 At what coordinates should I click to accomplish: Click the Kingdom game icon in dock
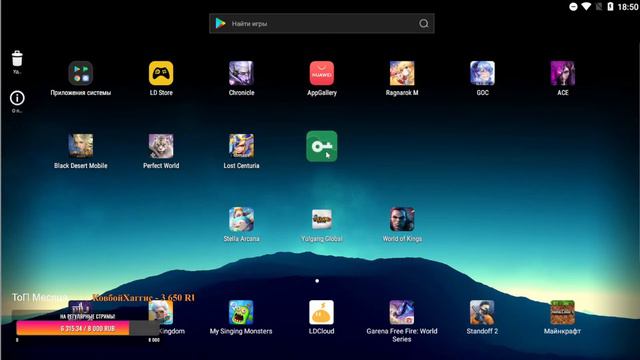pyautogui.click(x=161, y=312)
